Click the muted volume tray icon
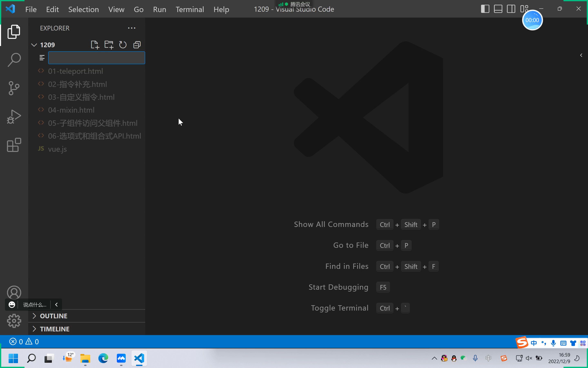The image size is (588, 368). tap(529, 358)
